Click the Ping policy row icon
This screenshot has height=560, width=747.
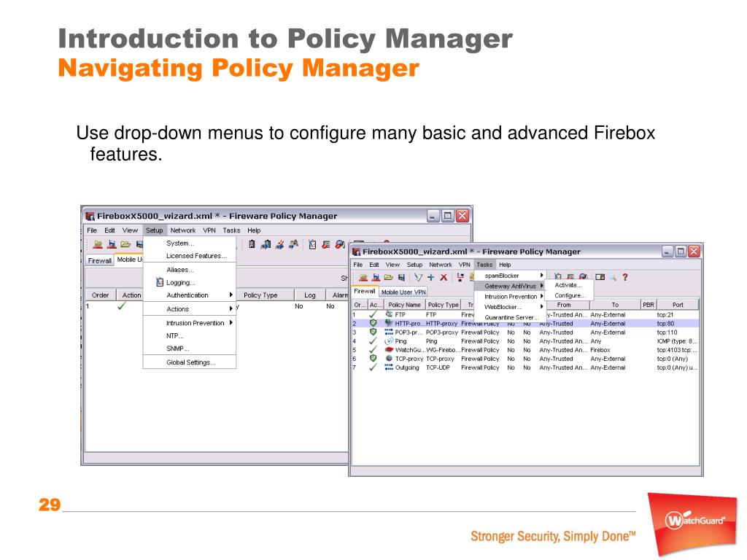coord(389,341)
